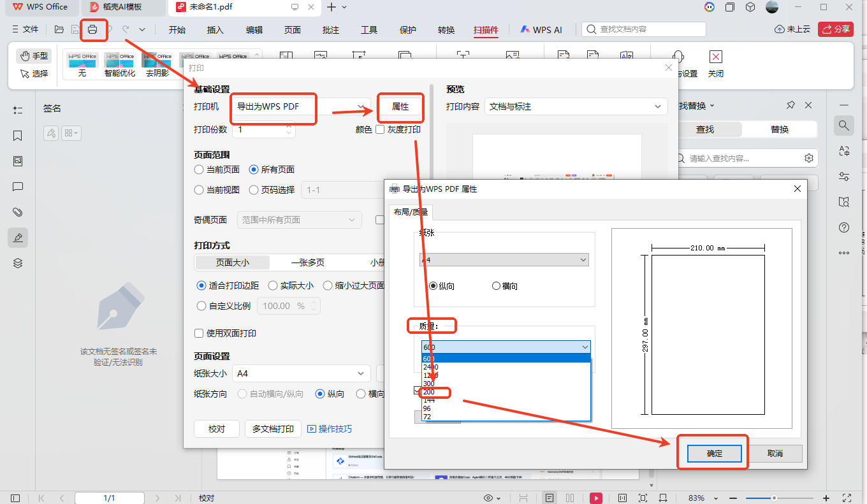This screenshot has width=867, height=504.
Task: Enable 使用双面打印 checkbox
Action: click(x=198, y=333)
